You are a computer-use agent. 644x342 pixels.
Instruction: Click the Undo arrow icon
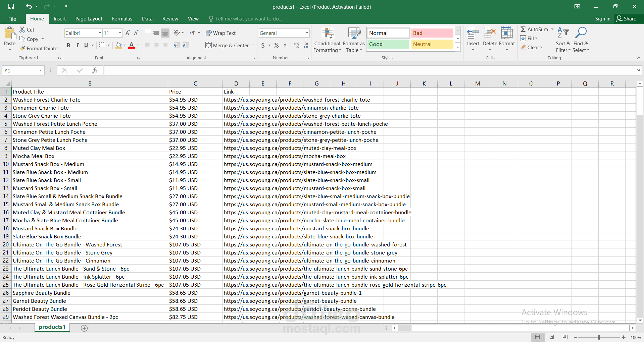click(x=29, y=6)
